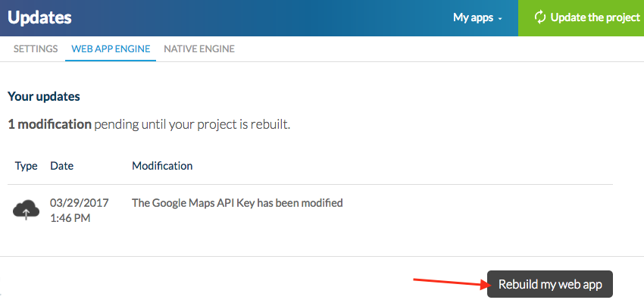Image resolution: width=644 pixels, height=303 pixels.
Task: Click the Updates page title
Action: pyautogui.click(x=39, y=17)
